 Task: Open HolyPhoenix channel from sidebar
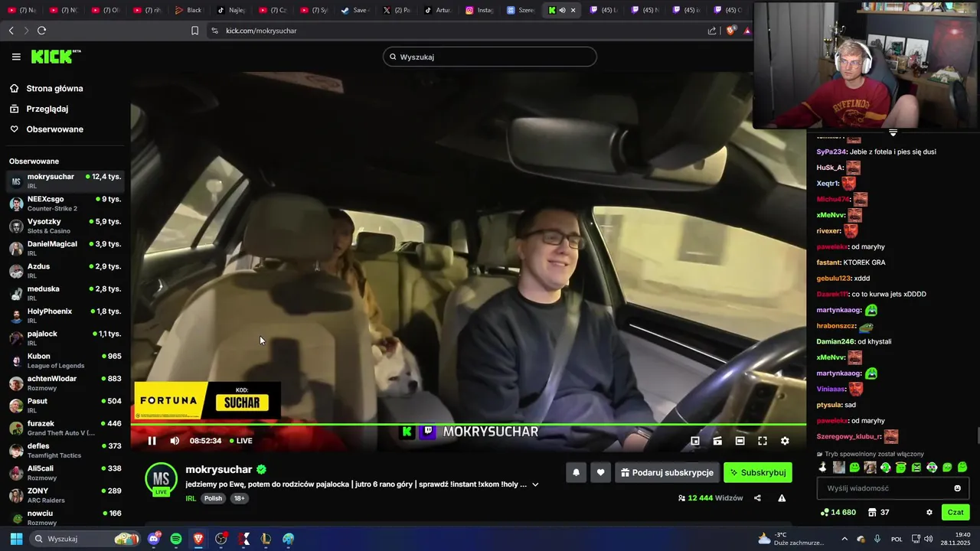tap(65, 315)
